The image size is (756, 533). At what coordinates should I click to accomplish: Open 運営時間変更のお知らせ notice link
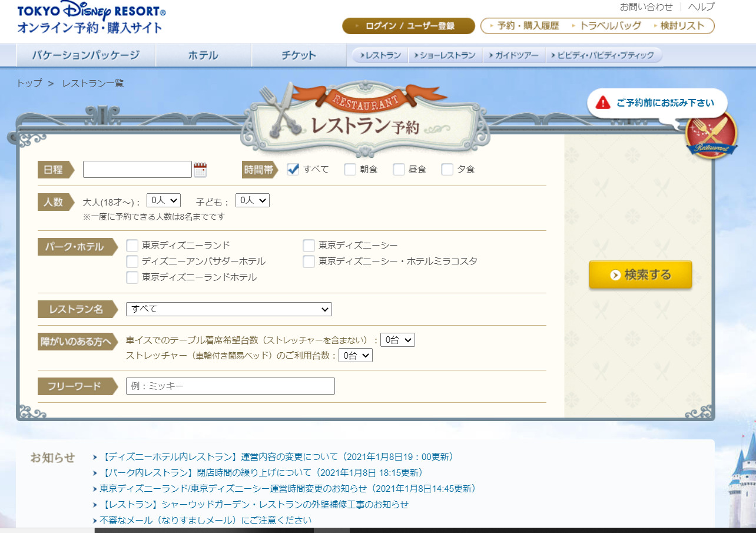[288, 489]
